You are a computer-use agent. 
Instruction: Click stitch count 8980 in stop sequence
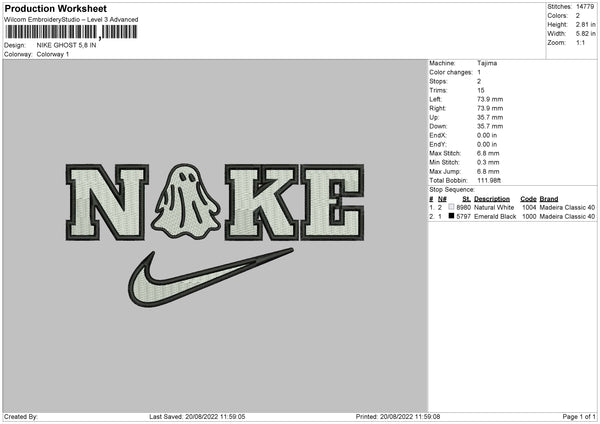pos(463,207)
